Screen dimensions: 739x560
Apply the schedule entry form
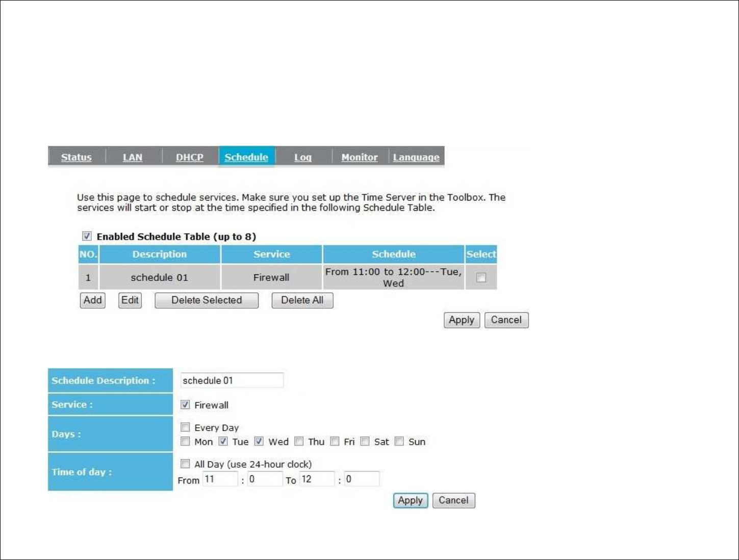click(x=411, y=500)
